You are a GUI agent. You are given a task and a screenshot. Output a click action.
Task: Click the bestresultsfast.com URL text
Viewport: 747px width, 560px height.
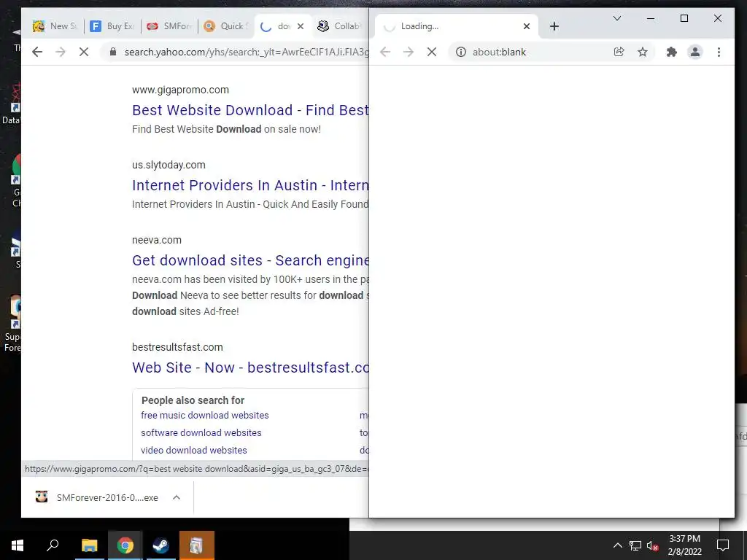177,347
